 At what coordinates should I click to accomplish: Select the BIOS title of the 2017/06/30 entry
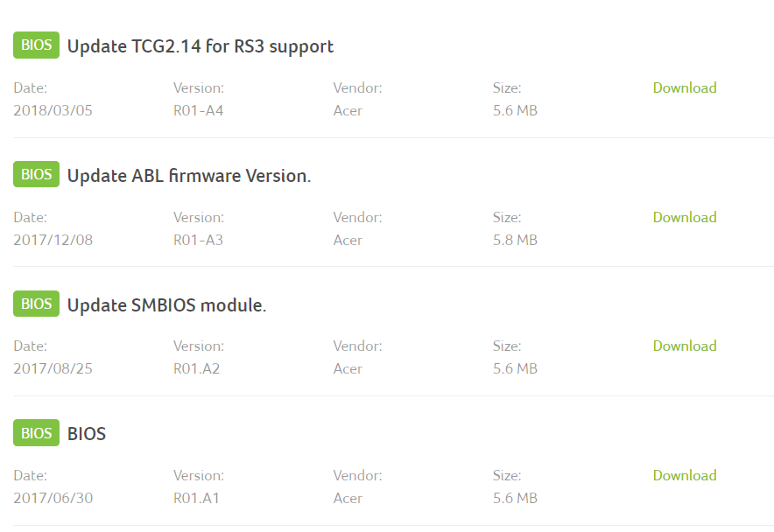click(x=87, y=434)
